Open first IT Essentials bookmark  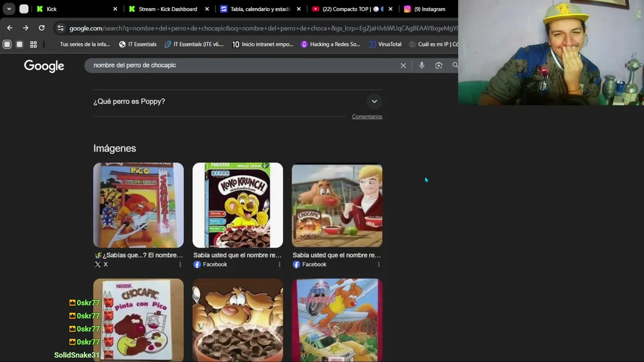(137, 44)
